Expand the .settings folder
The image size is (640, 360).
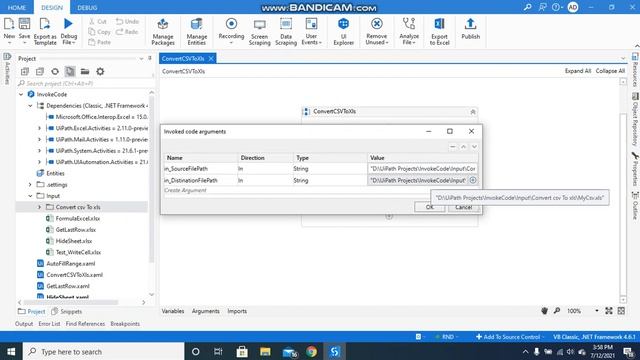(x=30, y=184)
